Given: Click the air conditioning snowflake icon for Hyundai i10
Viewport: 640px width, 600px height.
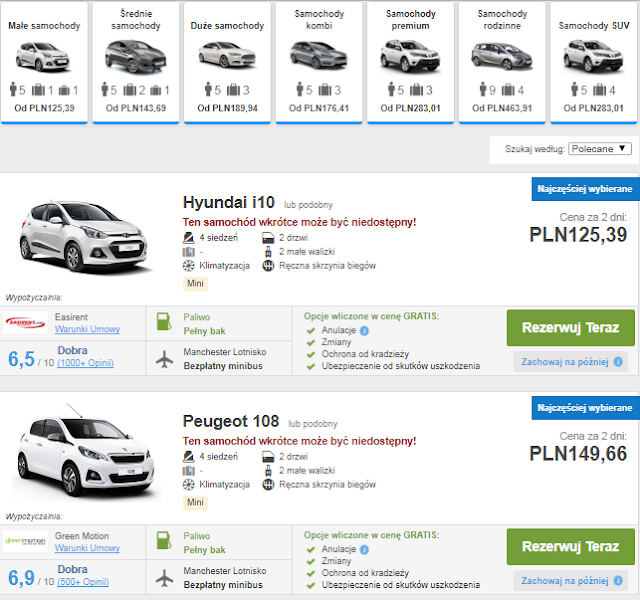Looking at the screenshot, I should pyautogui.click(x=188, y=267).
